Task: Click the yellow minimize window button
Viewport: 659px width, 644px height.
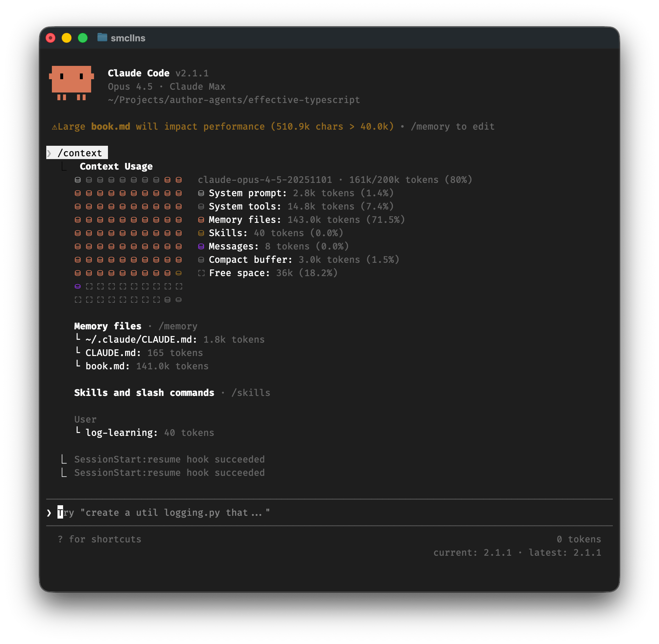Action: coord(67,38)
